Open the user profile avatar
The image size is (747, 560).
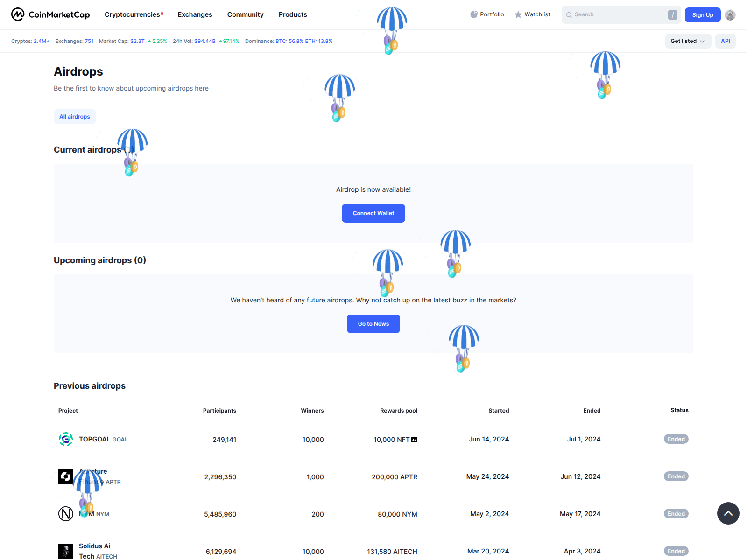730,15
